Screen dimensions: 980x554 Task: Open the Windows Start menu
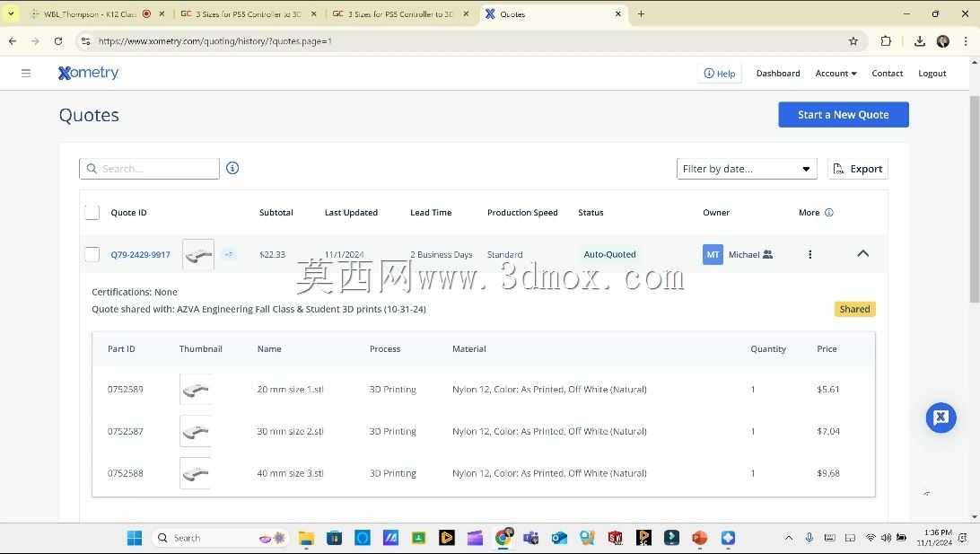coord(135,538)
